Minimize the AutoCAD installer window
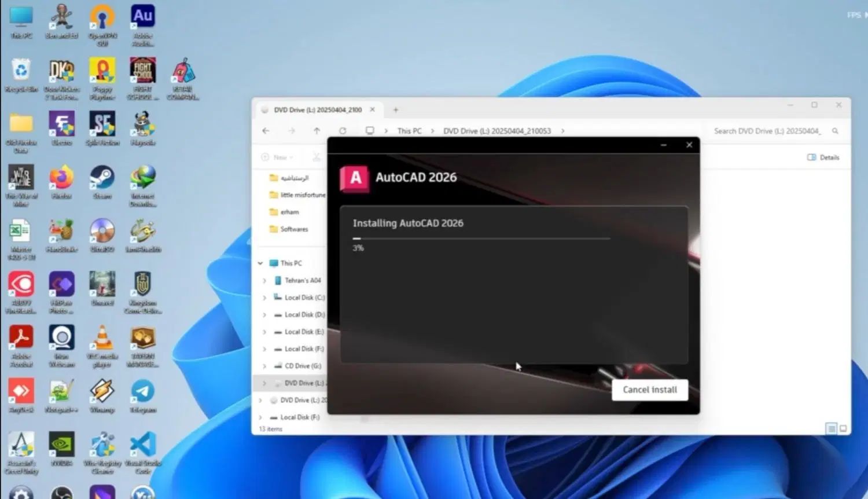868x499 pixels. (x=664, y=145)
